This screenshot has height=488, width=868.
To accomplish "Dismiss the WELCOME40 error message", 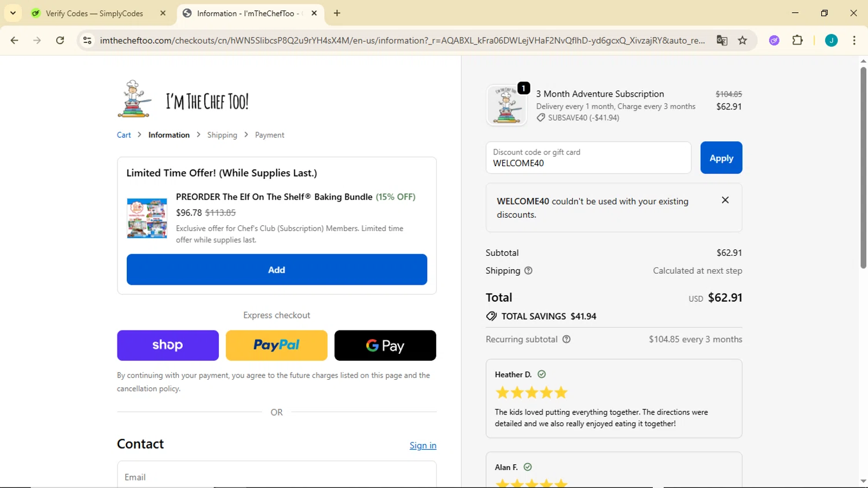I will click(x=725, y=200).
